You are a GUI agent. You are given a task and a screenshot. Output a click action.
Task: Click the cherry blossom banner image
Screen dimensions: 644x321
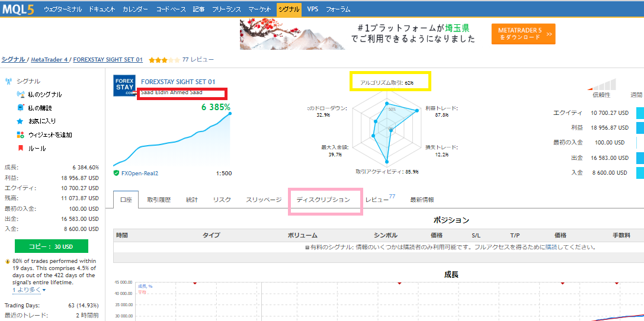(293, 34)
